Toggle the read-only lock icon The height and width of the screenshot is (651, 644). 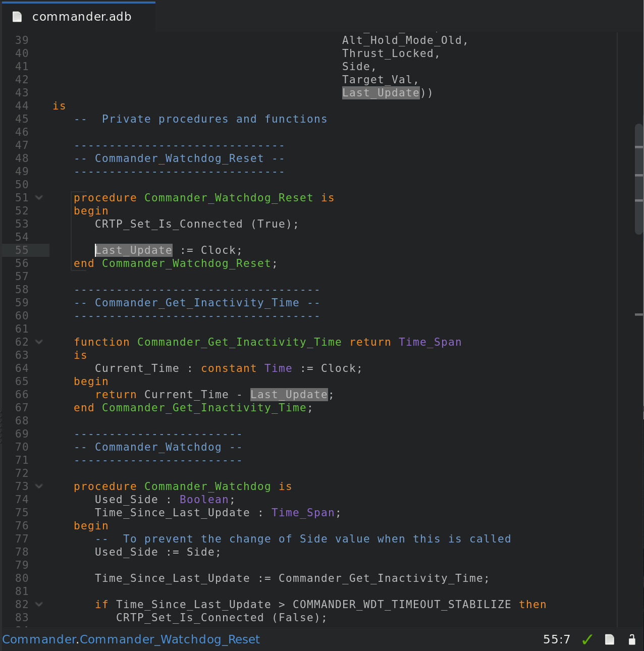point(632,640)
